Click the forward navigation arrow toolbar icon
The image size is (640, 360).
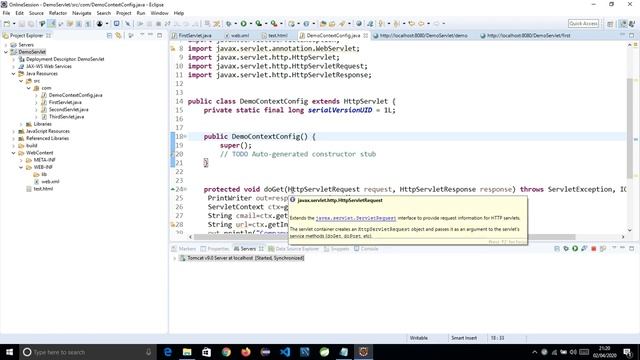(x=437, y=24)
